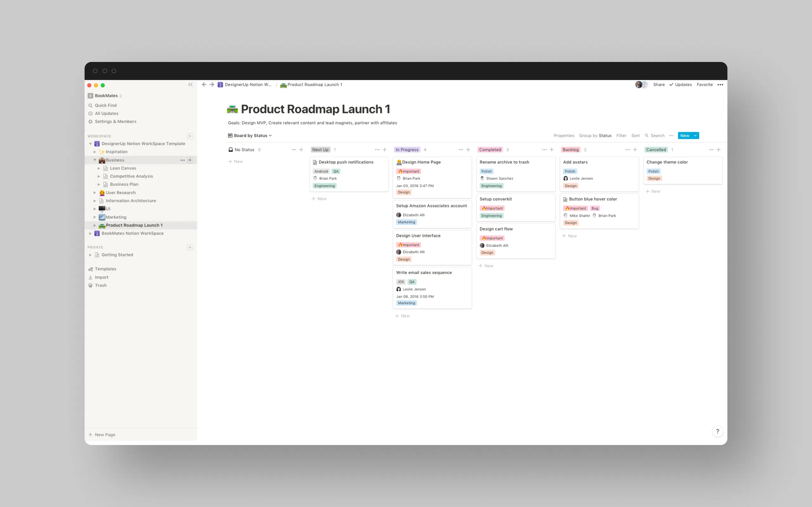
Task: Toggle Favorite for this page
Action: [x=704, y=85]
